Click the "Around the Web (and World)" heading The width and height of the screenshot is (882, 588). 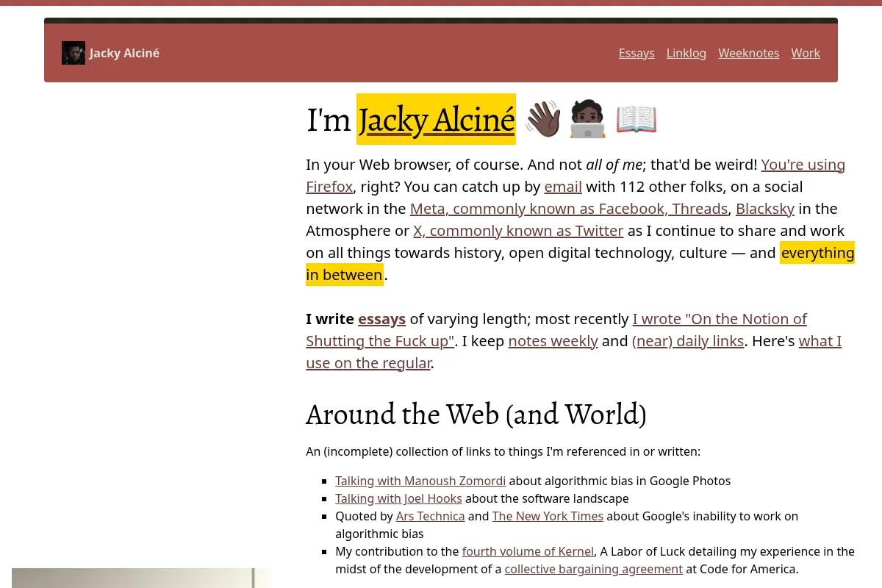tap(476, 415)
